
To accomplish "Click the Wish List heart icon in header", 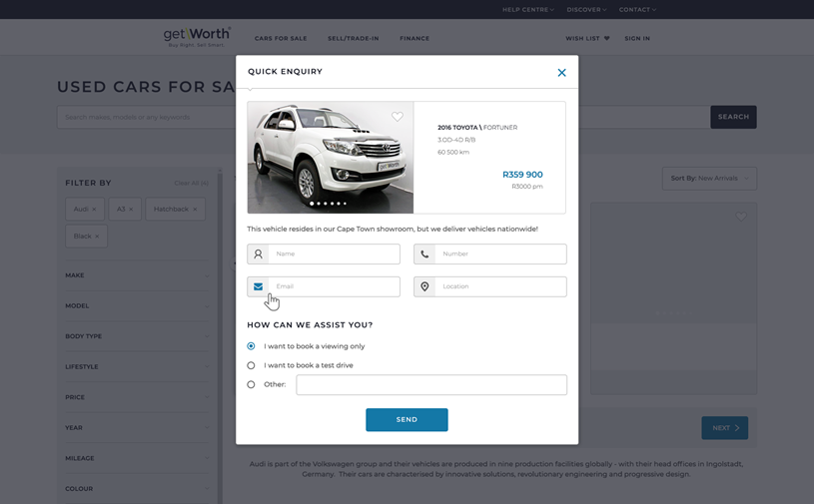I will 607,38.
